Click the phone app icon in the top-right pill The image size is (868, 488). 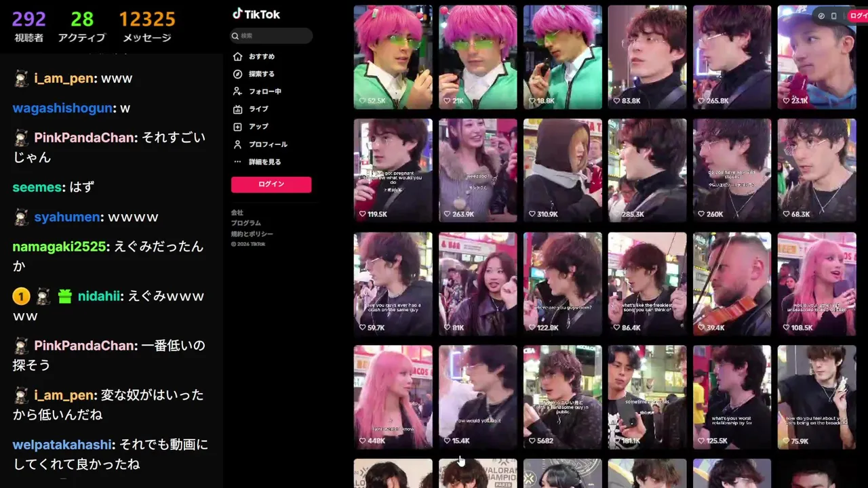coord(833,16)
